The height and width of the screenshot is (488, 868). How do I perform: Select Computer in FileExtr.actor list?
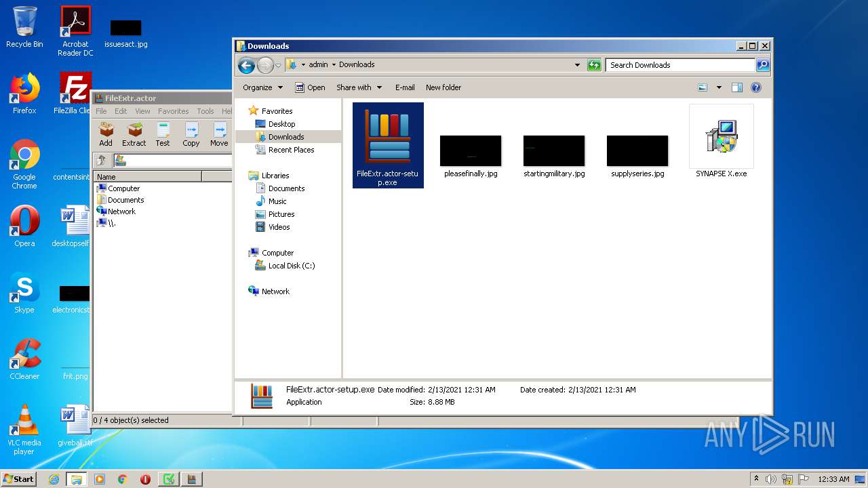tap(119, 188)
